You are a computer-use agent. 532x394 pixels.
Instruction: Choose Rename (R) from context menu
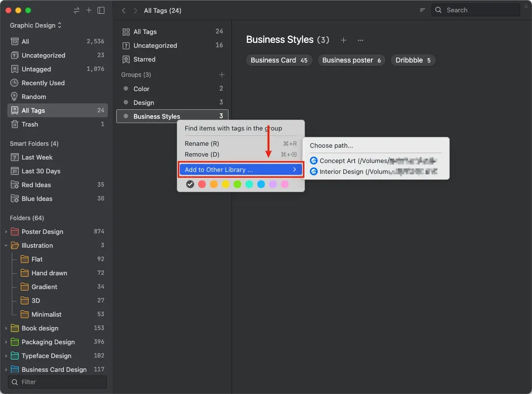pyautogui.click(x=240, y=143)
